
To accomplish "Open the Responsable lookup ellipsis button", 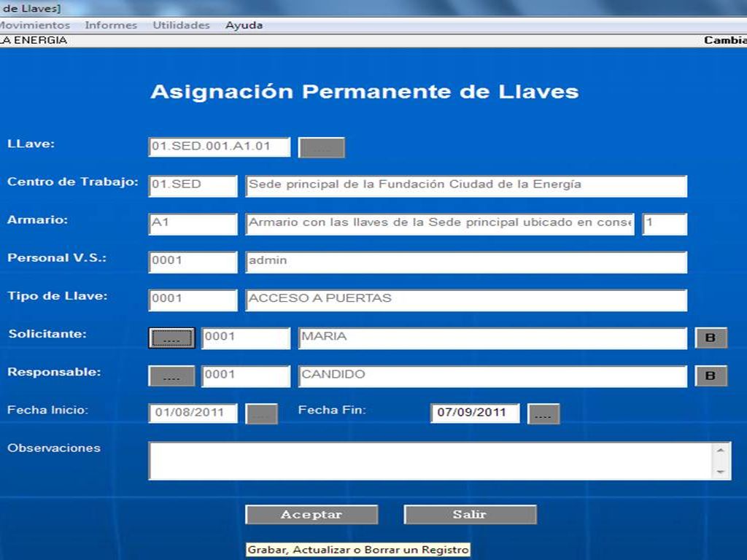I will tap(171, 376).
